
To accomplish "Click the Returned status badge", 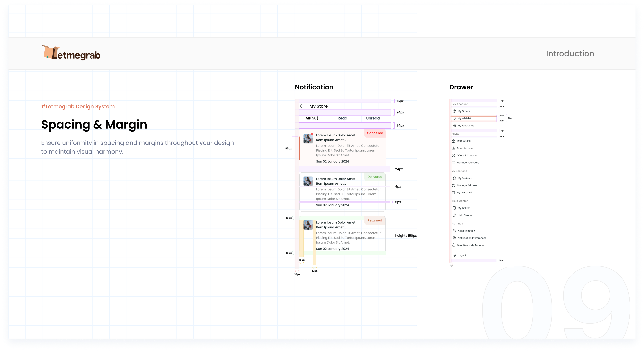I will [x=375, y=221].
